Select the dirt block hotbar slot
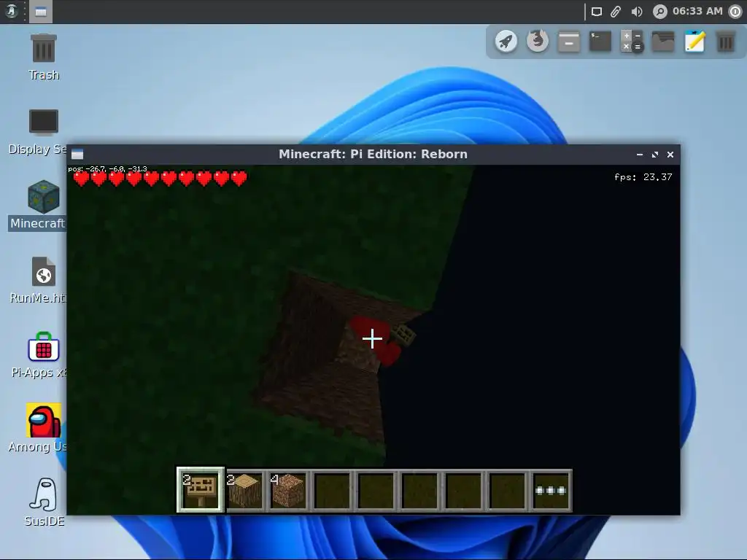 coord(288,490)
